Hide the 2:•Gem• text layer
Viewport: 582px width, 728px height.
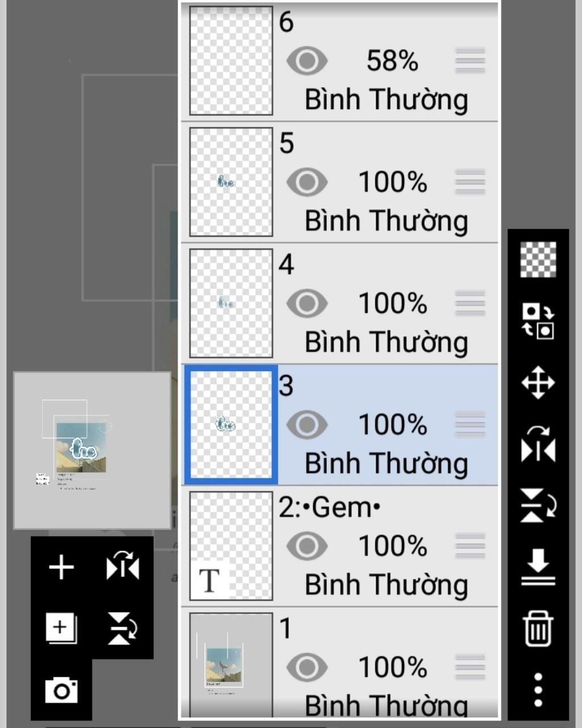pos(307,546)
